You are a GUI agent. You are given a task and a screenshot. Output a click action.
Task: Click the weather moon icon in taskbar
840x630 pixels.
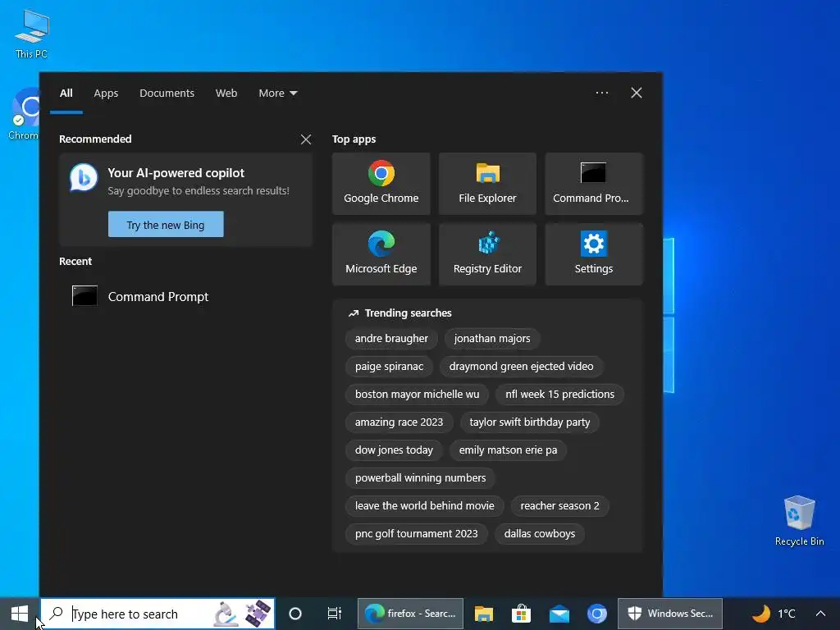[x=761, y=614]
